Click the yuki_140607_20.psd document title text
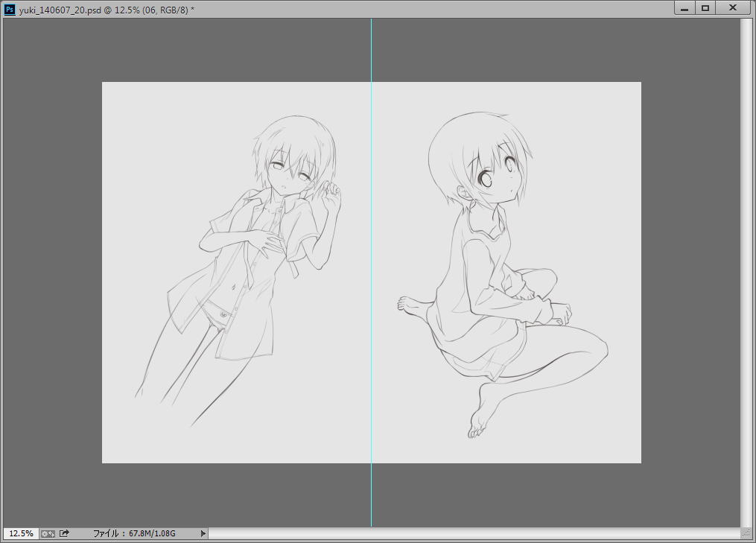The width and height of the screenshot is (756, 543). (107, 10)
